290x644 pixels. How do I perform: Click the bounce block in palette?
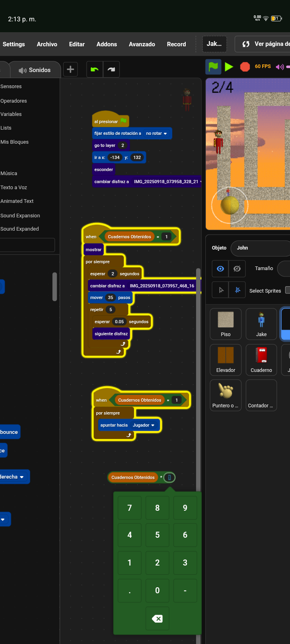click(10, 432)
